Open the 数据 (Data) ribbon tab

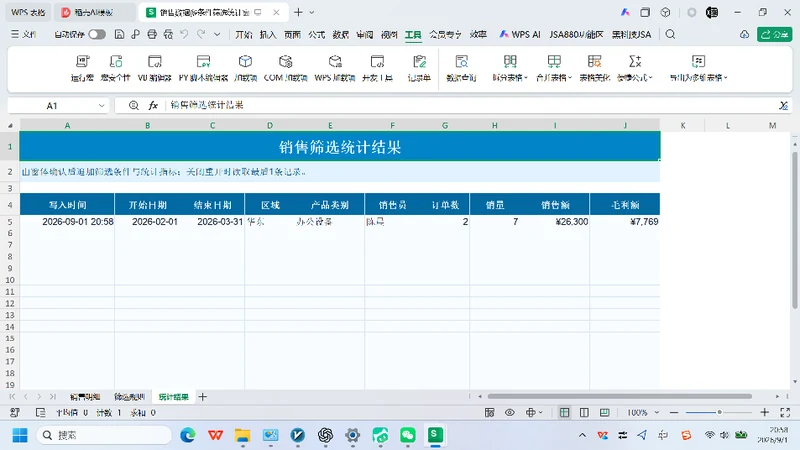pos(340,34)
